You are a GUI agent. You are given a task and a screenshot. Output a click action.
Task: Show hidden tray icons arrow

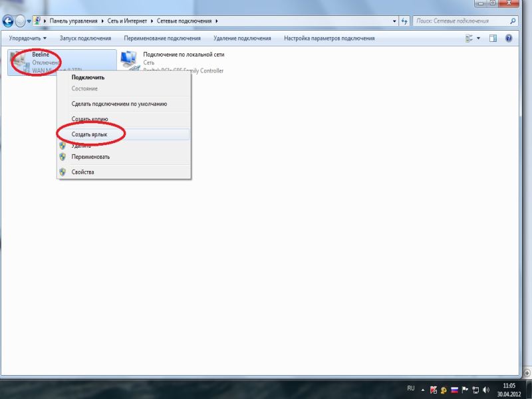click(x=422, y=389)
